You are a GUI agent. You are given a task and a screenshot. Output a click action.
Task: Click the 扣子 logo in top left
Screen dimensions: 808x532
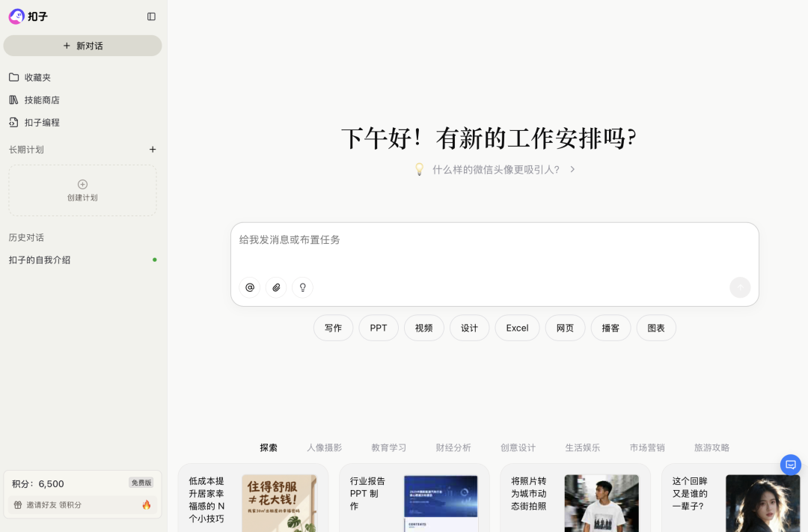coord(28,16)
